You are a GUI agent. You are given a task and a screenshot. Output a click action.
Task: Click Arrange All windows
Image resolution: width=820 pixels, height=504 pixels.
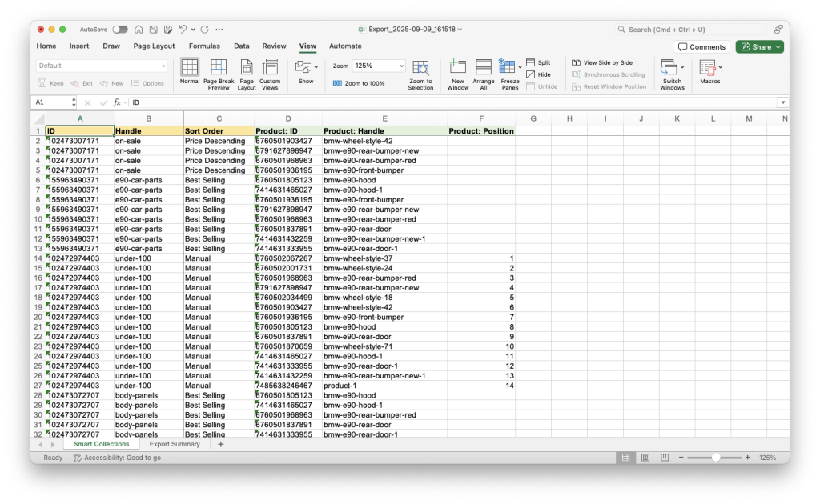coord(483,74)
